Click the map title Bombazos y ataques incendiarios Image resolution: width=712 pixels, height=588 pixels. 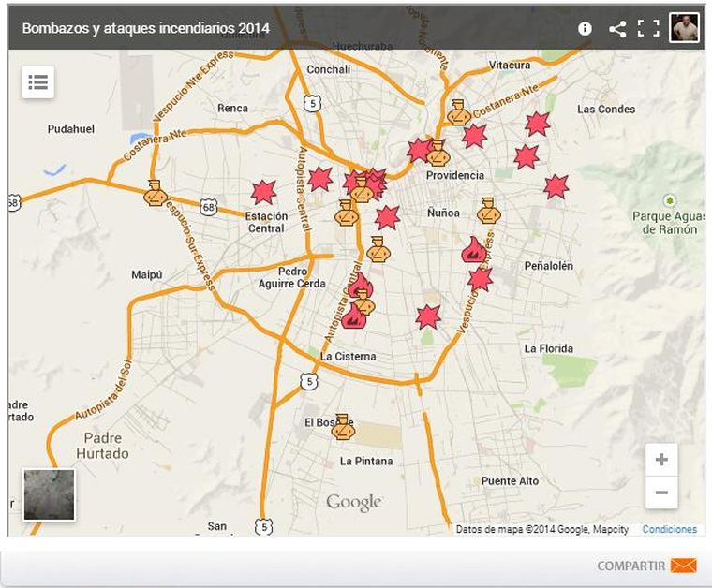(x=145, y=28)
